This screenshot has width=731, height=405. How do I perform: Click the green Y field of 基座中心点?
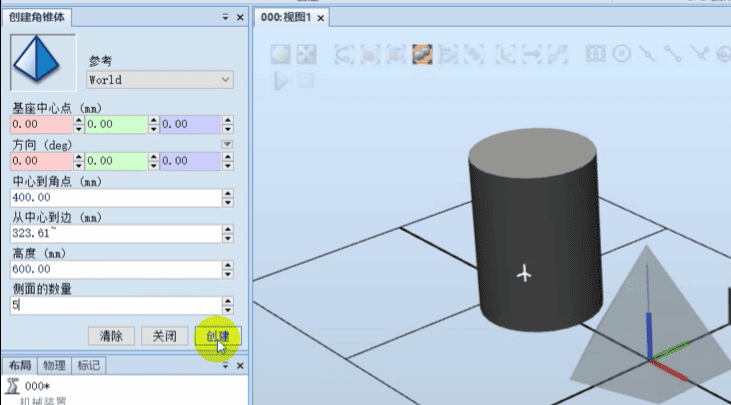[116, 124]
